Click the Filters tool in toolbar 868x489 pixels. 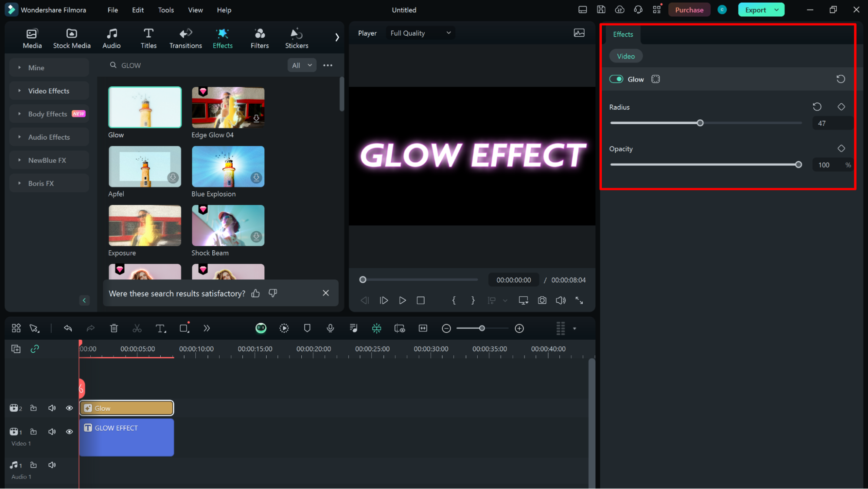click(x=259, y=37)
